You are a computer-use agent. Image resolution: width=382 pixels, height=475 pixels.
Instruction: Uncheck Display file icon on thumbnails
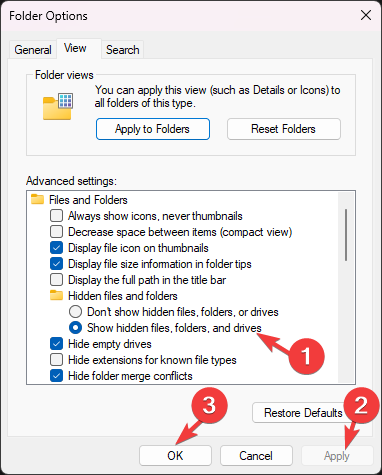pyautogui.click(x=56, y=248)
